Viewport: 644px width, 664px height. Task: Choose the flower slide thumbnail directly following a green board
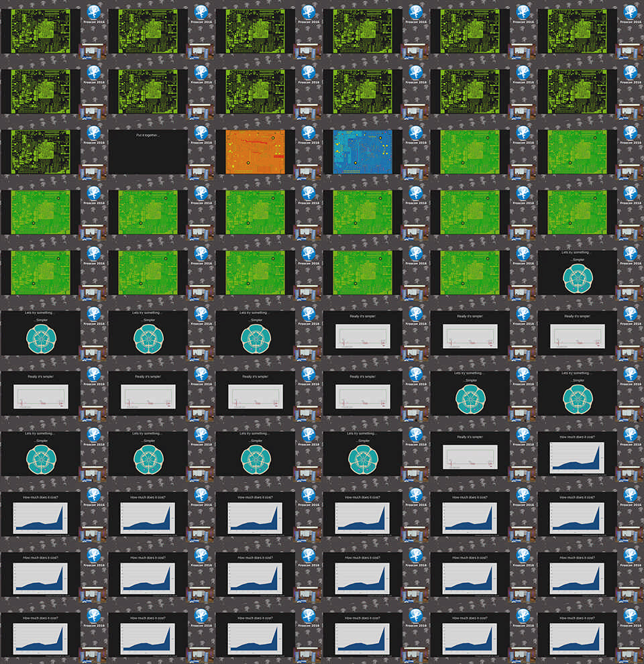[577, 272]
